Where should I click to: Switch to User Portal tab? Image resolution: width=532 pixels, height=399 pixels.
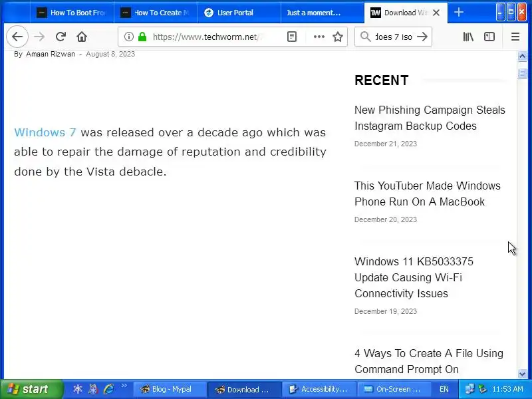coord(239,13)
